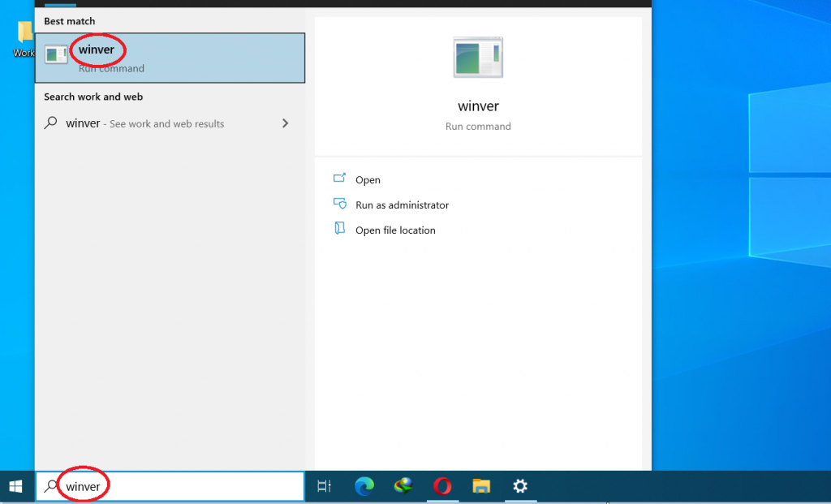Click the winver title in preview pane
Viewport: 831px width, 504px height.
pyautogui.click(x=478, y=106)
